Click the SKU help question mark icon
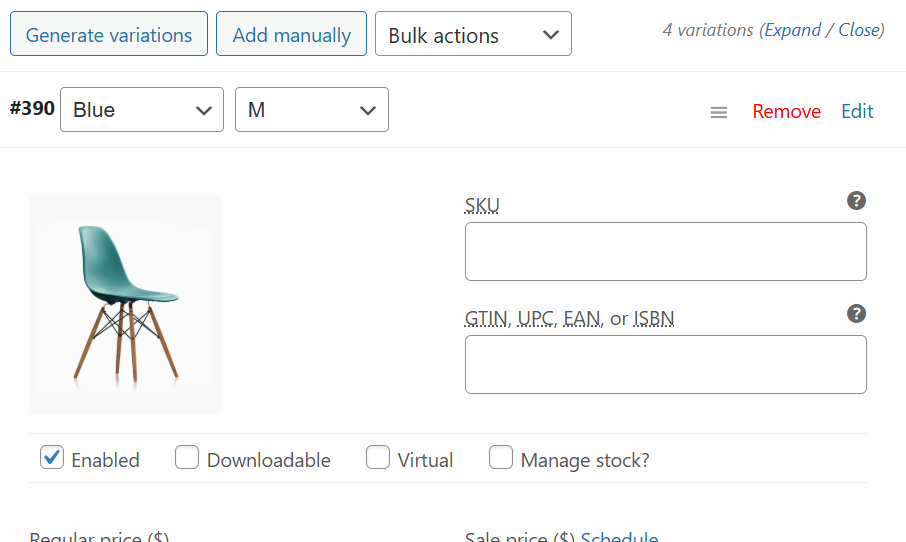This screenshot has width=906, height=542. pyautogui.click(x=856, y=201)
